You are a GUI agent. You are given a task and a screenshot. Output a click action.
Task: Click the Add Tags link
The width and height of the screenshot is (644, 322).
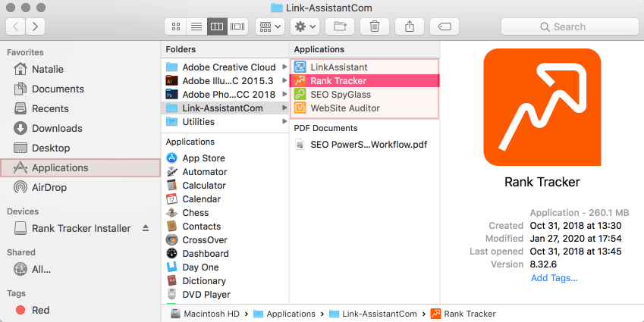point(554,278)
